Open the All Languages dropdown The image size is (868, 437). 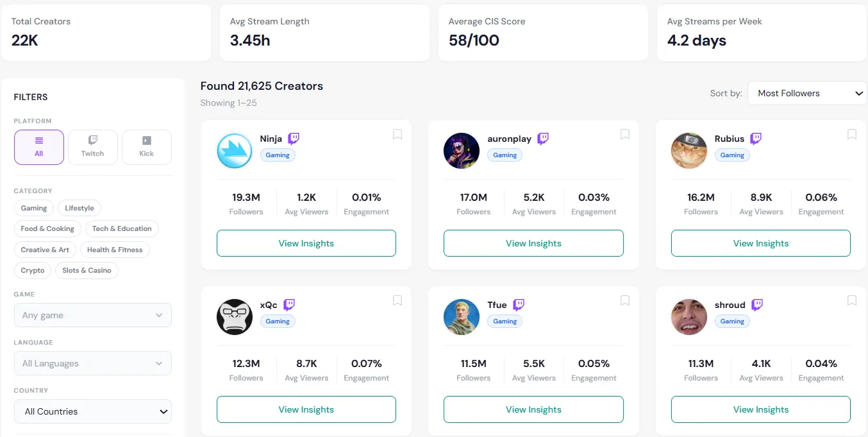92,363
